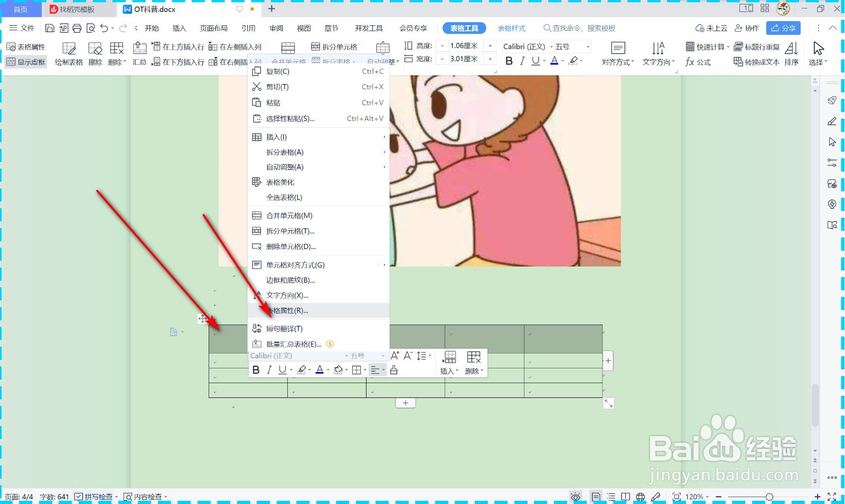Click the height value field 1.06厘米

coord(465,46)
